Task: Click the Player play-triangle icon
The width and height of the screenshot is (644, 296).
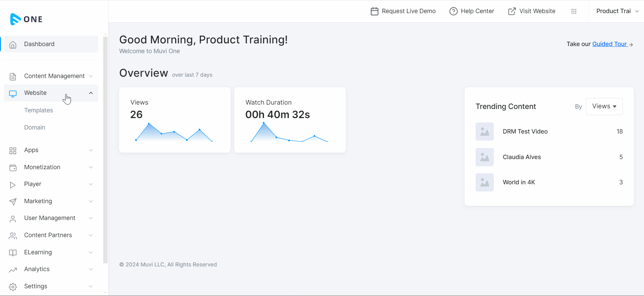Action: click(x=13, y=185)
